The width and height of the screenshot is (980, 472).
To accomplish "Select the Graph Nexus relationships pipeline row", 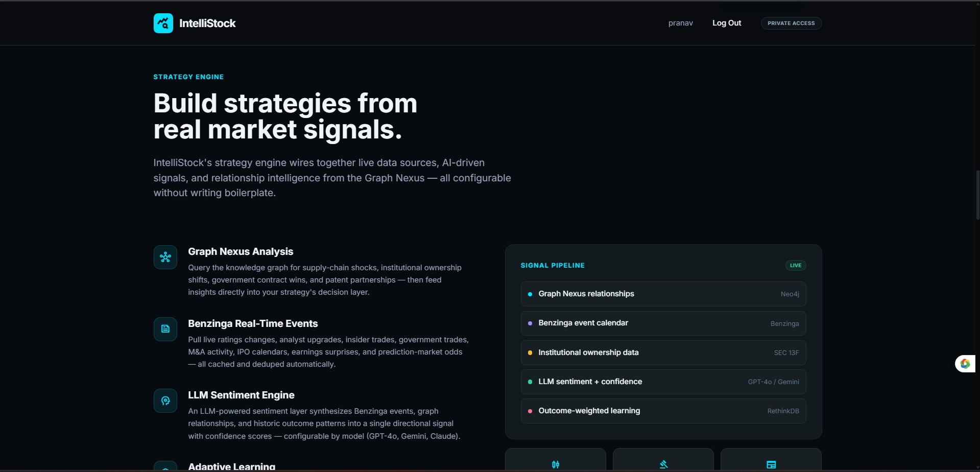I will [x=663, y=294].
